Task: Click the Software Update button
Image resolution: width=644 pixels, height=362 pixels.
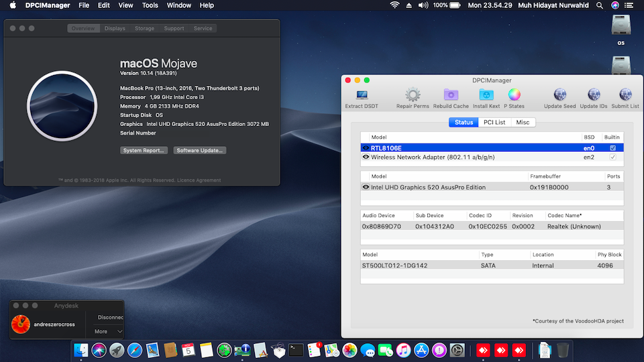Action: (200, 150)
